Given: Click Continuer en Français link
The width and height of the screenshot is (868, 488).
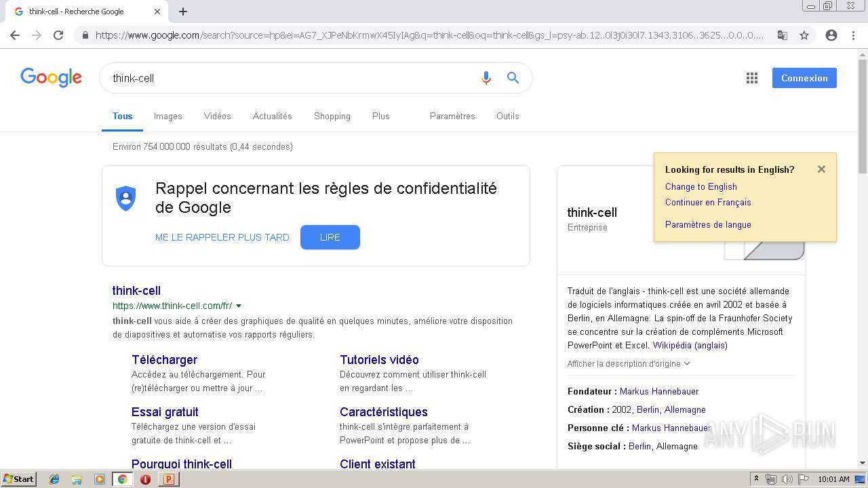Looking at the screenshot, I should click(x=708, y=202).
